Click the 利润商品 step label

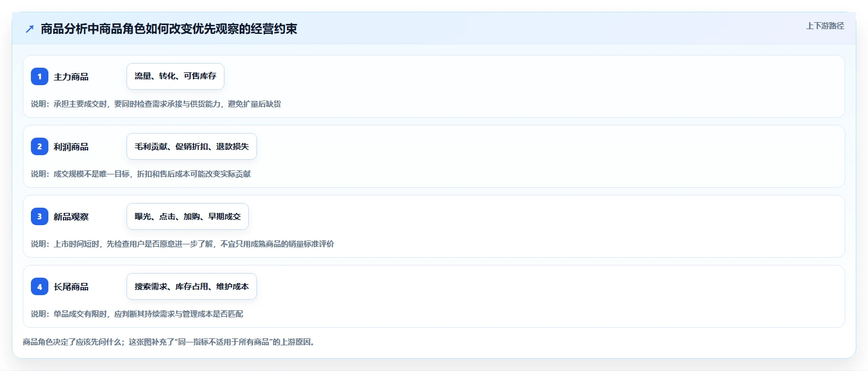coord(71,146)
